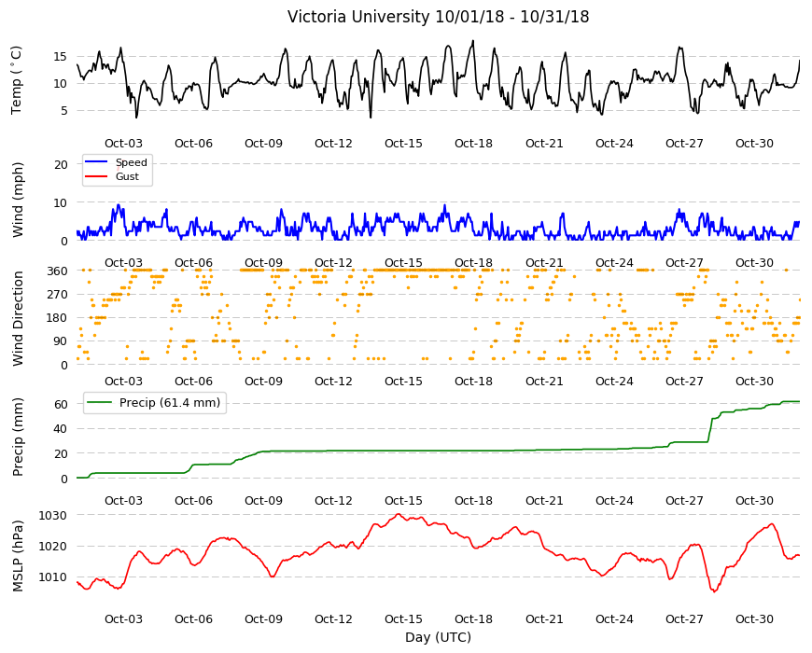Select the red Gust legend line
The width and height of the screenshot is (812, 653).
coord(96,176)
